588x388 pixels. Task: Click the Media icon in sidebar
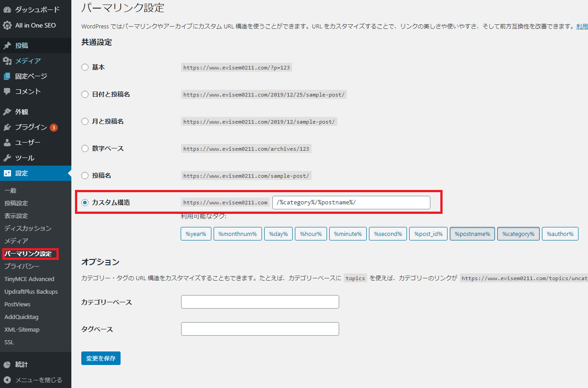[7, 61]
